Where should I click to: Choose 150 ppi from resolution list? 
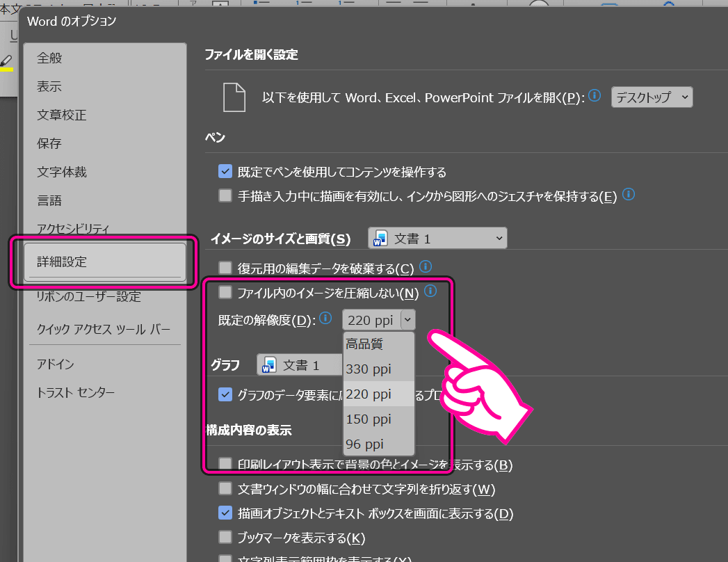coord(378,419)
